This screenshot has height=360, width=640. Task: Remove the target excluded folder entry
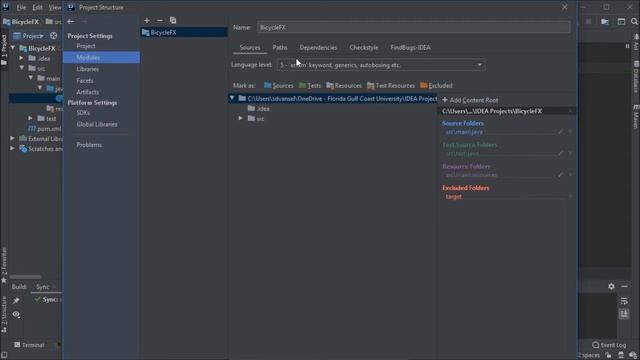tap(570, 196)
